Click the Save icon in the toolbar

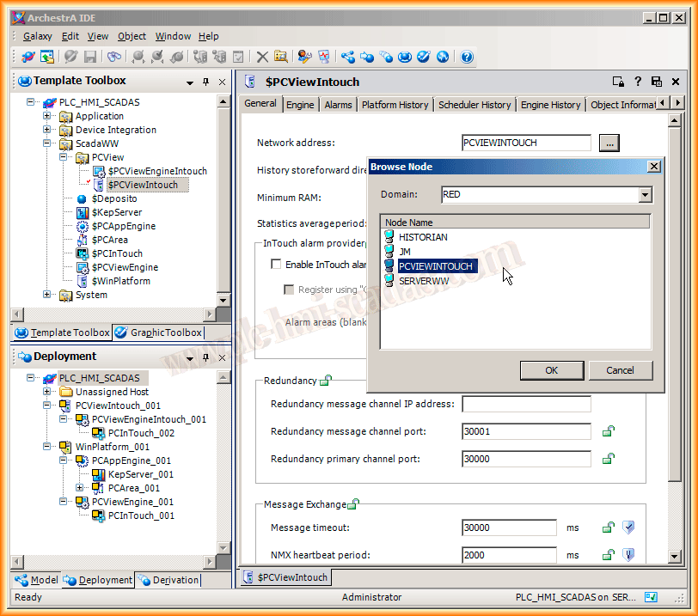tap(89, 57)
